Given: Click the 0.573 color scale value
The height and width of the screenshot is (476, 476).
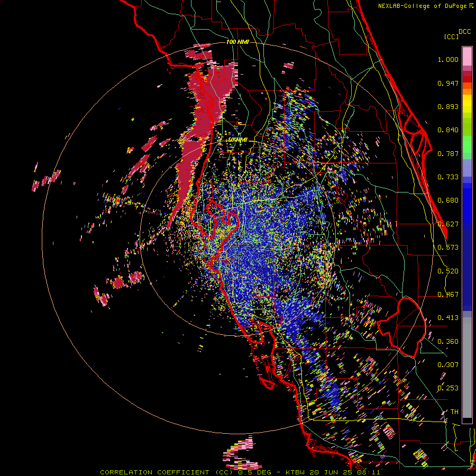Looking at the screenshot, I should pos(448,248).
